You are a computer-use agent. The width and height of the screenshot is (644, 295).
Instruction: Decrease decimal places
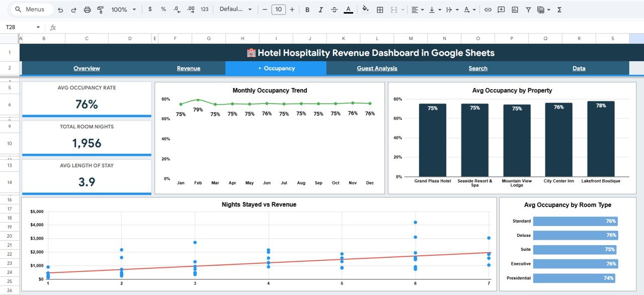click(x=177, y=9)
